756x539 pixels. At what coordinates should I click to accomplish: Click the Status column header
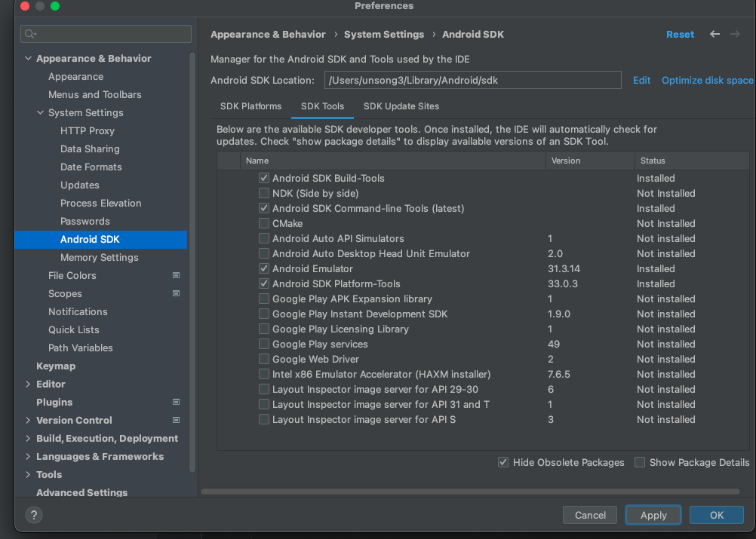tap(693, 161)
